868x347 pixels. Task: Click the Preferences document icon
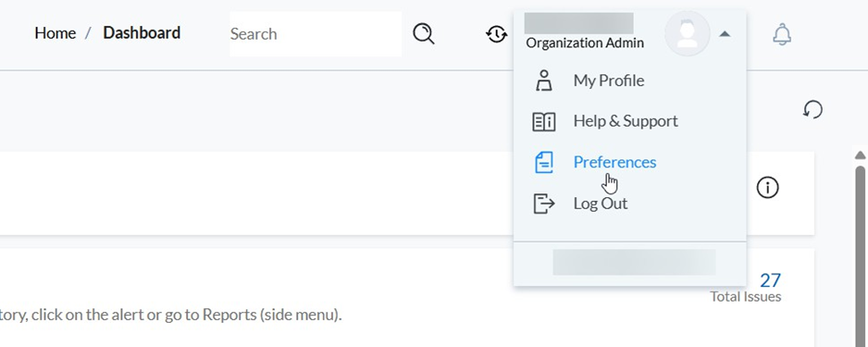point(543,163)
